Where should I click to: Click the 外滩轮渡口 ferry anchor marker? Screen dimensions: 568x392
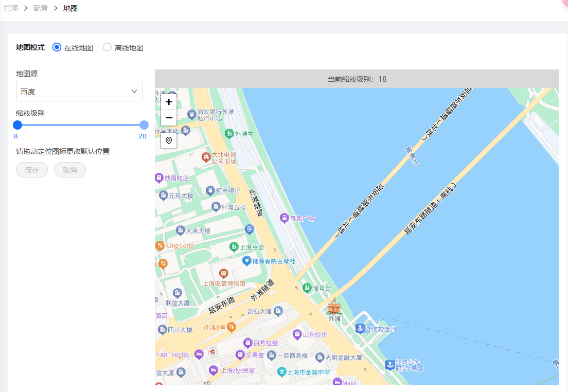coord(360,329)
